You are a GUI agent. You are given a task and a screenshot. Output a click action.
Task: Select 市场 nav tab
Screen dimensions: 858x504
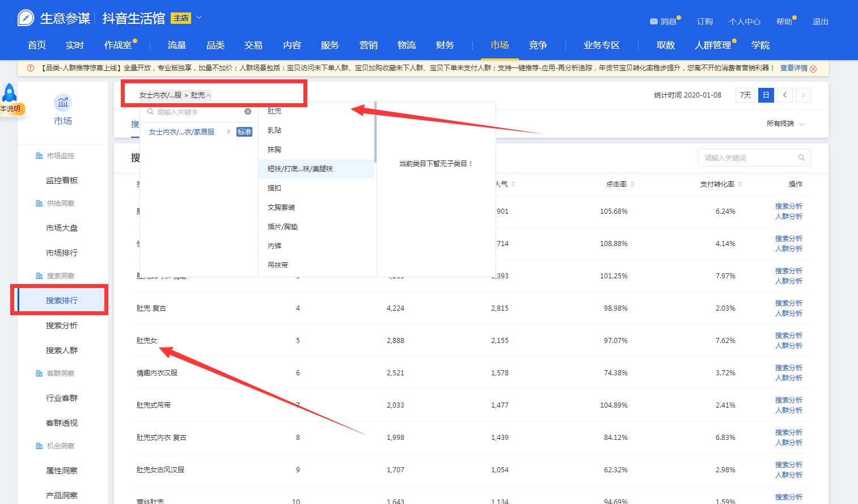(x=500, y=45)
